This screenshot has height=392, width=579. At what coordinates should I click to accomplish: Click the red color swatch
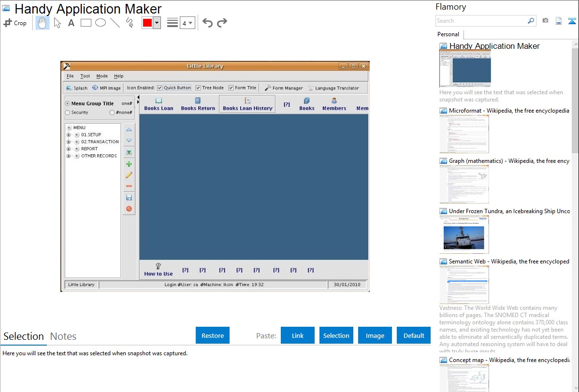point(147,23)
